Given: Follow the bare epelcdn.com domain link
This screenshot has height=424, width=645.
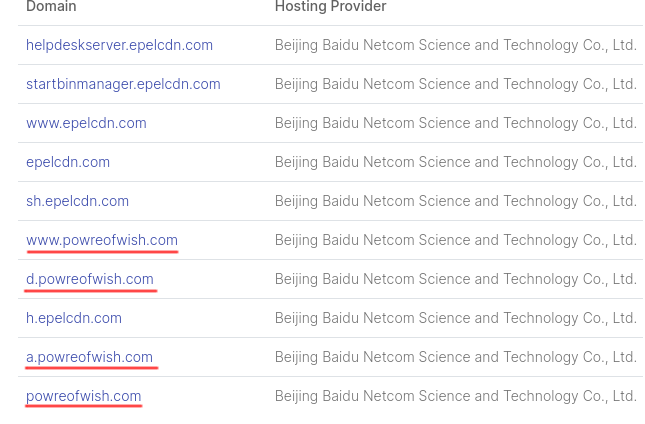Looking at the screenshot, I should click(68, 162).
